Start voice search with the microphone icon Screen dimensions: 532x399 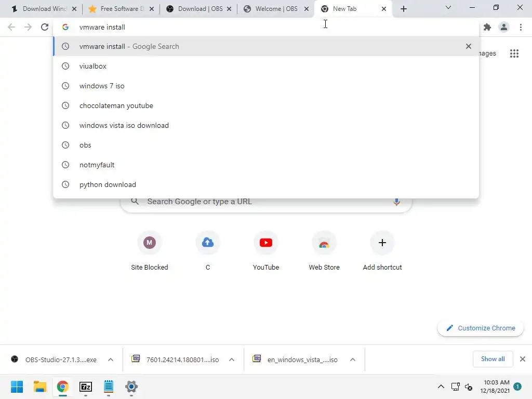pos(396,202)
